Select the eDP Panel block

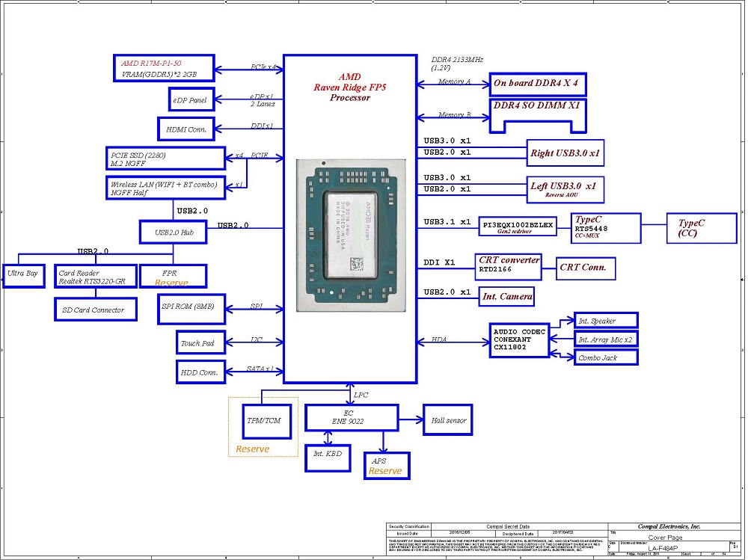click(191, 99)
